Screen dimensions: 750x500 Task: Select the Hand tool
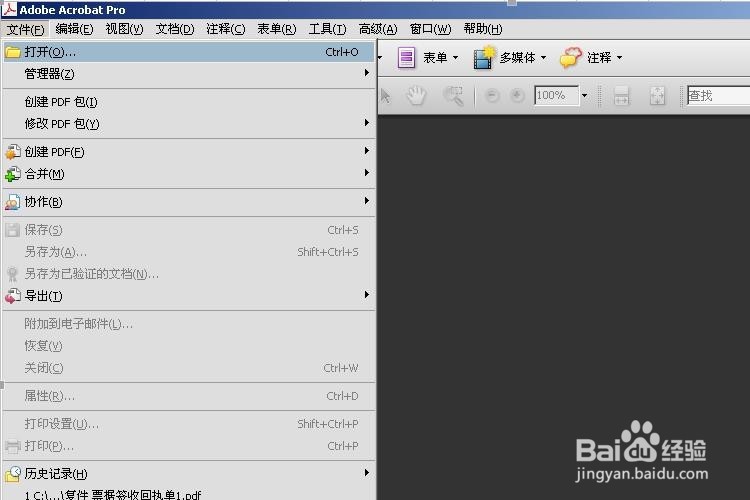pyautogui.click(x=416, y=96)
